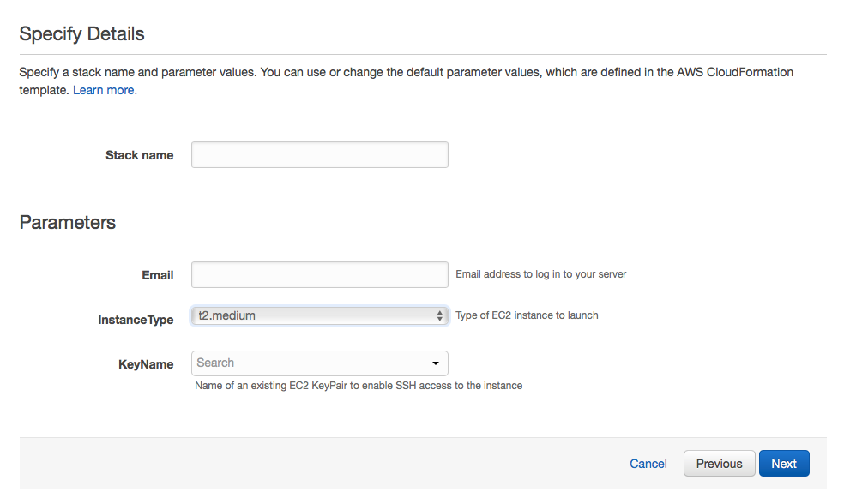This screenshot has height=504, width=850.
Task: Click the KeyName dropdown arrow
Action: pos(436,363)
